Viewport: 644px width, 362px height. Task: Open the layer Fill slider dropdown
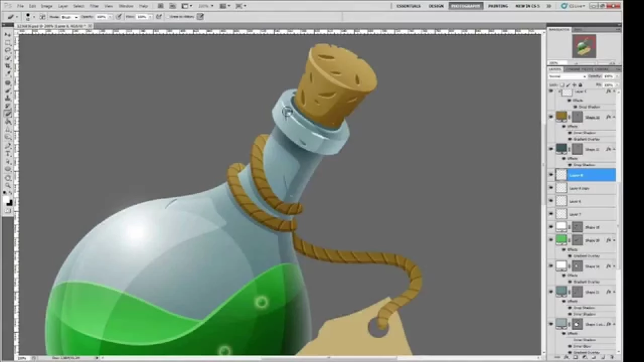tap(617, 84)
